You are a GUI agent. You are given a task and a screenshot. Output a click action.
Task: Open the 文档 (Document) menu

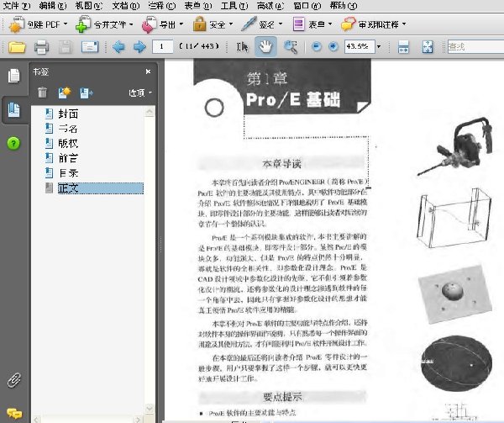pos(126,6)
